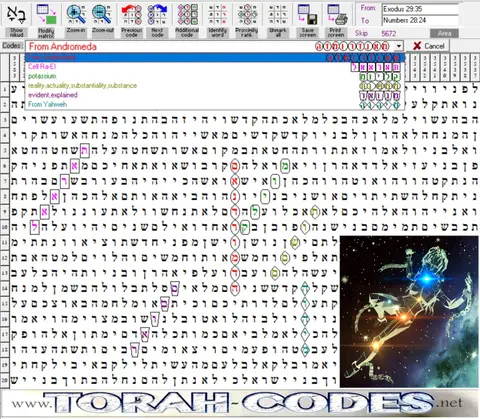Select row header number 11

click(x=5, y=242)
